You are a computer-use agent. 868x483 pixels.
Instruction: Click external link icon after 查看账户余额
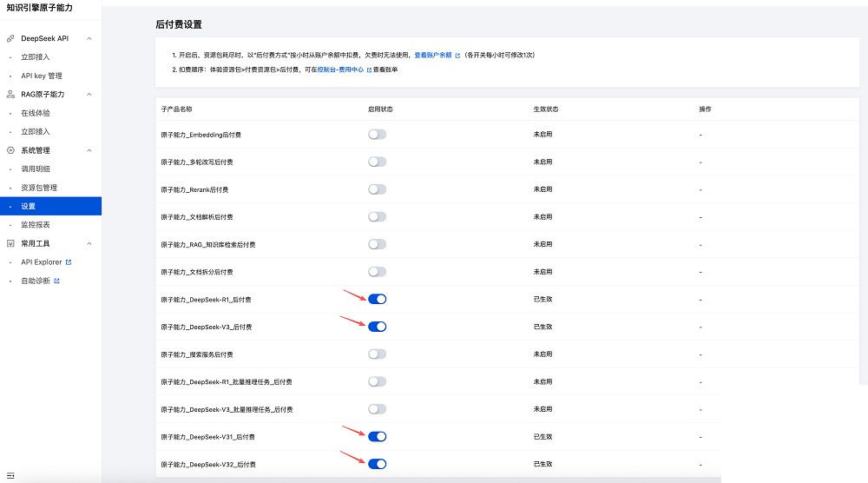tap(457, 55)
